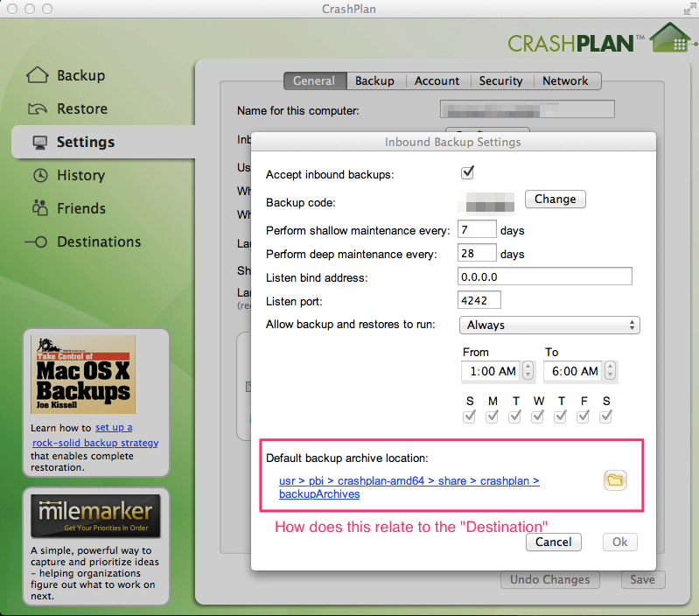Screen dimensions: 699x616
Task: Toggle Monday checkbox under M
Action: coord(492,416)
